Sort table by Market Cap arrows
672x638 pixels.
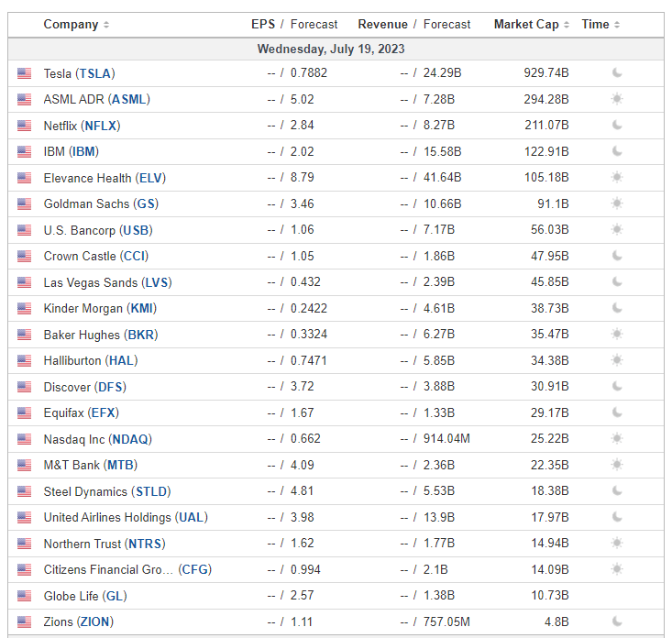click(567, 25)
